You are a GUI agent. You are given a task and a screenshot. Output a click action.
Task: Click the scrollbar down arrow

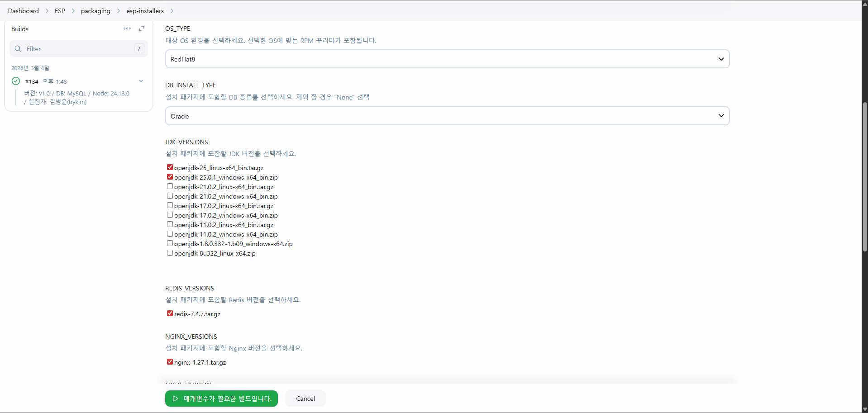[865, 409]
